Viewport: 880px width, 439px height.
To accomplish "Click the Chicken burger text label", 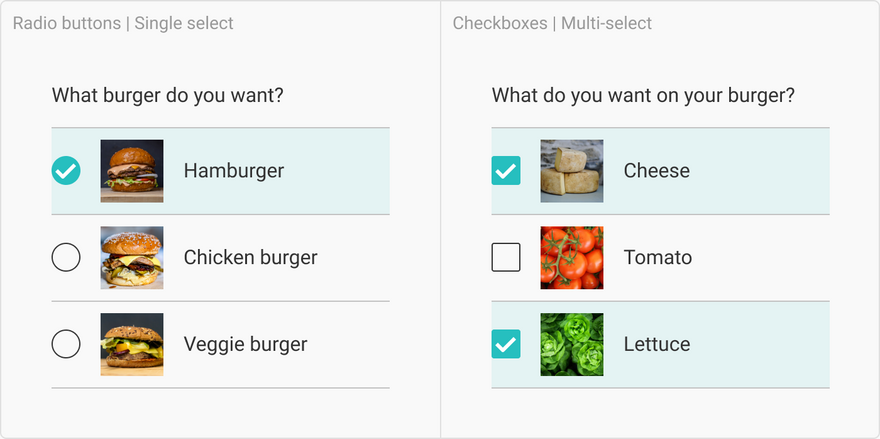I will (250, 258).
